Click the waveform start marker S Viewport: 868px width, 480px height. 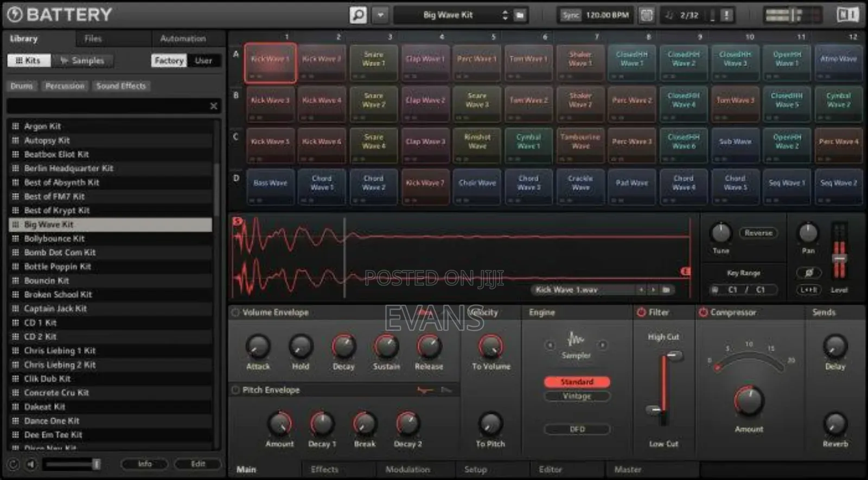pyautogui.click(x=237, y=221)
